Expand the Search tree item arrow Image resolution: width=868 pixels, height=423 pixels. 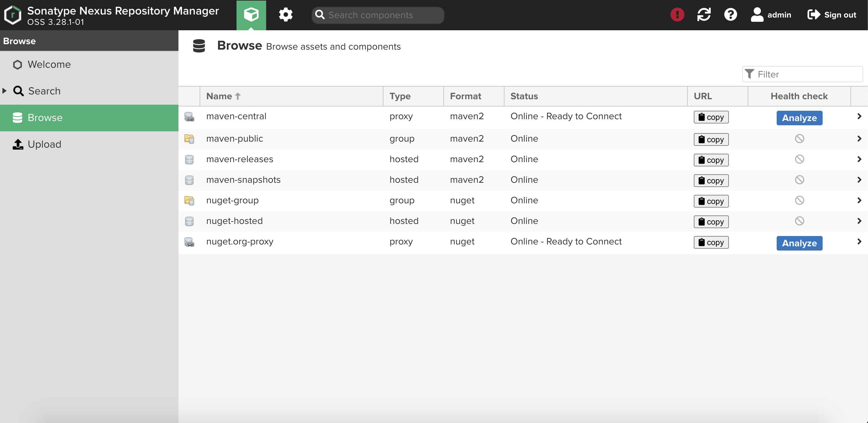[x=5, y=91]
